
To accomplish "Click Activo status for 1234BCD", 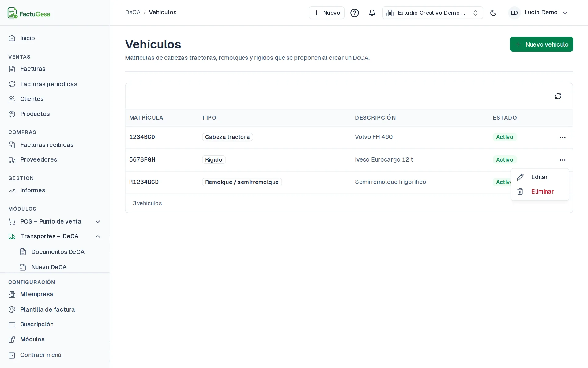I will click(x=504, y=137).
